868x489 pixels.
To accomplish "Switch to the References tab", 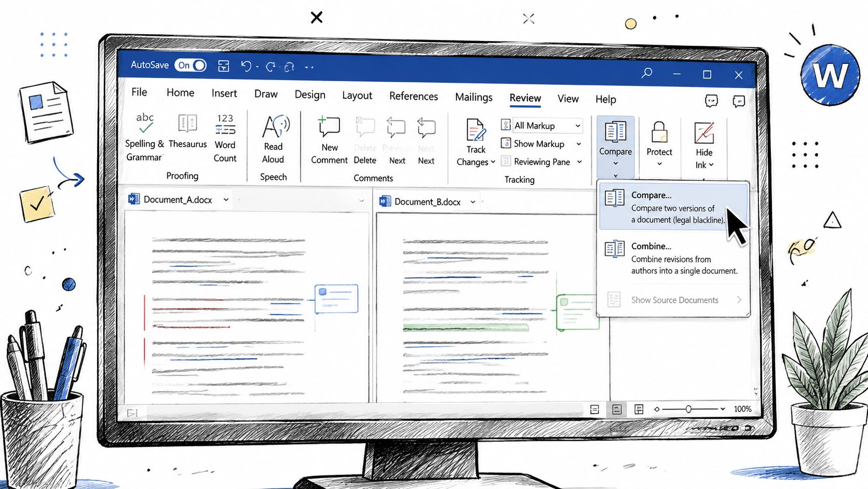I will 414,96.
